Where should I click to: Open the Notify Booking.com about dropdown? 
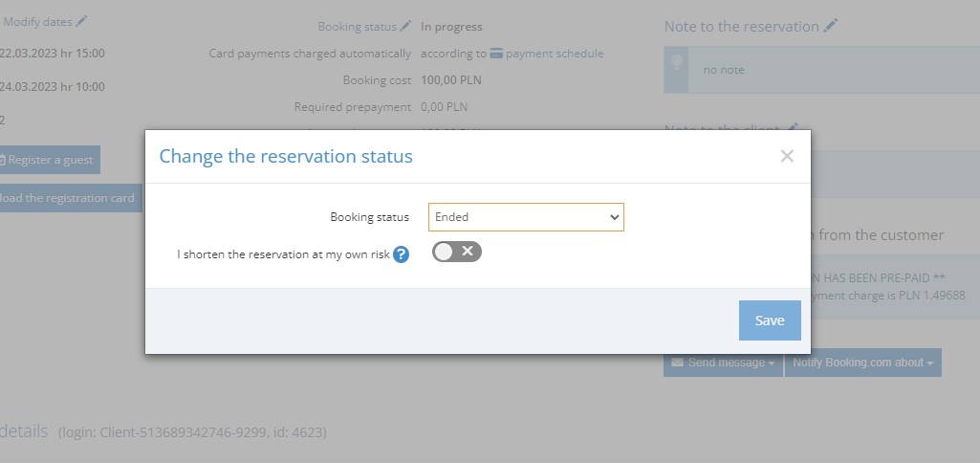point(862,363)
